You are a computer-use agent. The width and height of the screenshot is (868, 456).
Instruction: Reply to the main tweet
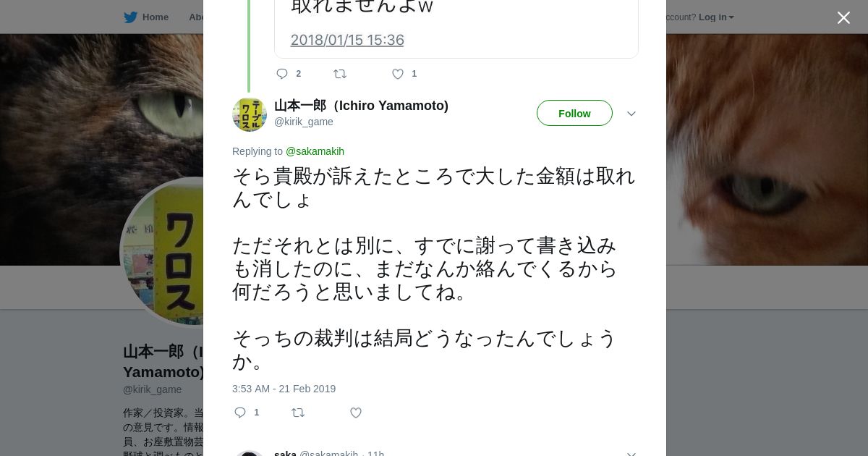(241, 413)
